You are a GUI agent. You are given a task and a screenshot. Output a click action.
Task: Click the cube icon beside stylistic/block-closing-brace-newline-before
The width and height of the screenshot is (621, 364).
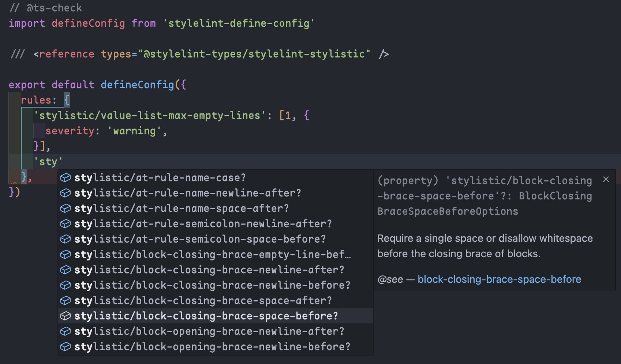click(x=66, y=285)
